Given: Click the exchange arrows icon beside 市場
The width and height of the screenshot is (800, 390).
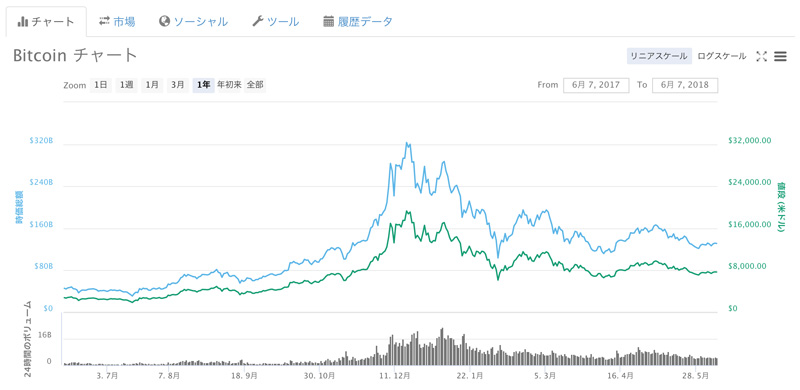Looking at the screenshot, I should [104, 21].
